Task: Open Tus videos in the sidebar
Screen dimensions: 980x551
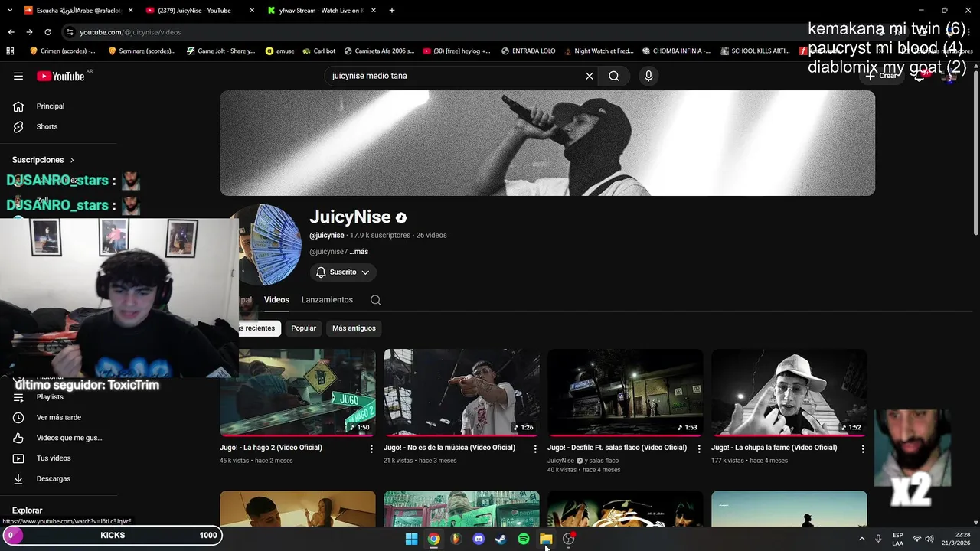Action: pos(52,458)
